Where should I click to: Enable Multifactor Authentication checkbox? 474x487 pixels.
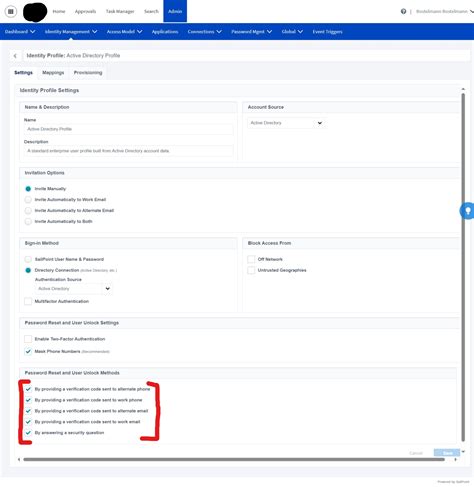click(28, 301)
